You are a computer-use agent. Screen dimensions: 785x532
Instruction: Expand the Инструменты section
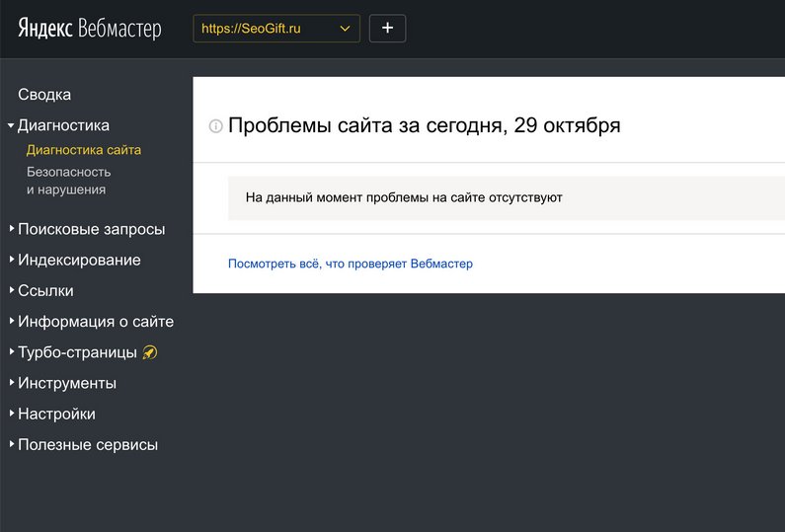pyautogui.click(x=67, y=383)
